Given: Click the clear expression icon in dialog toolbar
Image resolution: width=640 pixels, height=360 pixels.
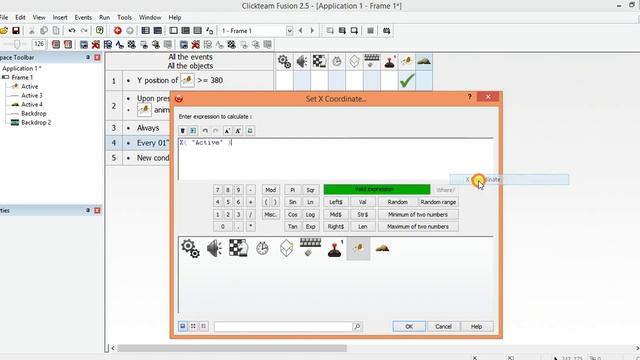Looking at the screenshot, I should click(182, 131).
